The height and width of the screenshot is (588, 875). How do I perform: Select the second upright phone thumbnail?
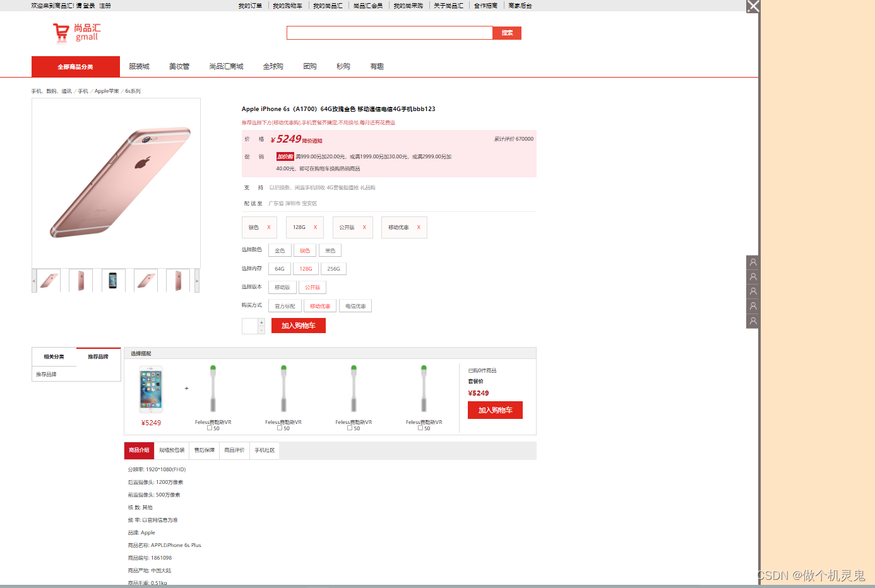(x=81, y=281)
